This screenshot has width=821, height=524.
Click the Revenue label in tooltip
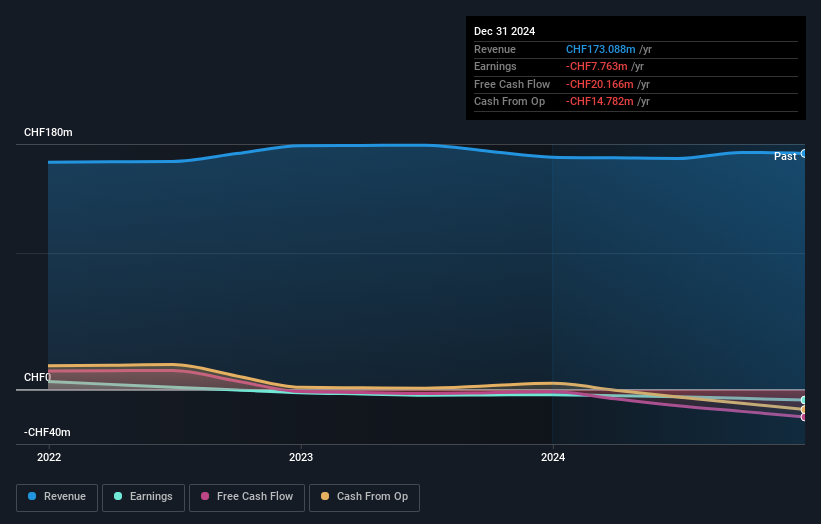(x=495, y=49)
